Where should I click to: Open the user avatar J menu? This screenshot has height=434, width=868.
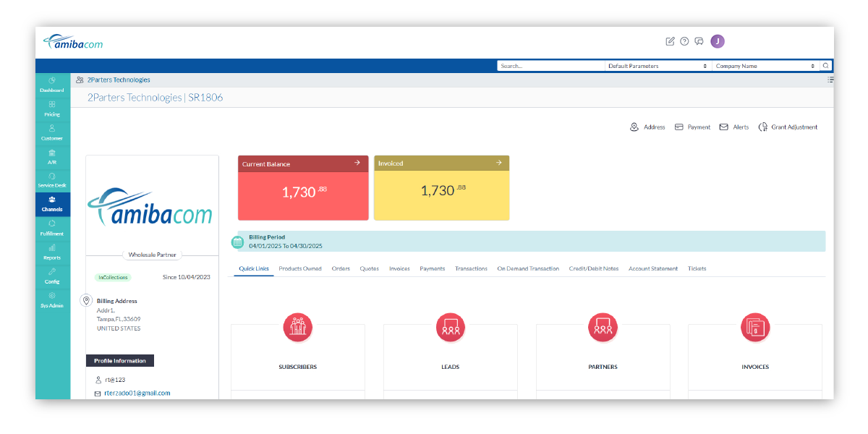(x=718, y=41)
